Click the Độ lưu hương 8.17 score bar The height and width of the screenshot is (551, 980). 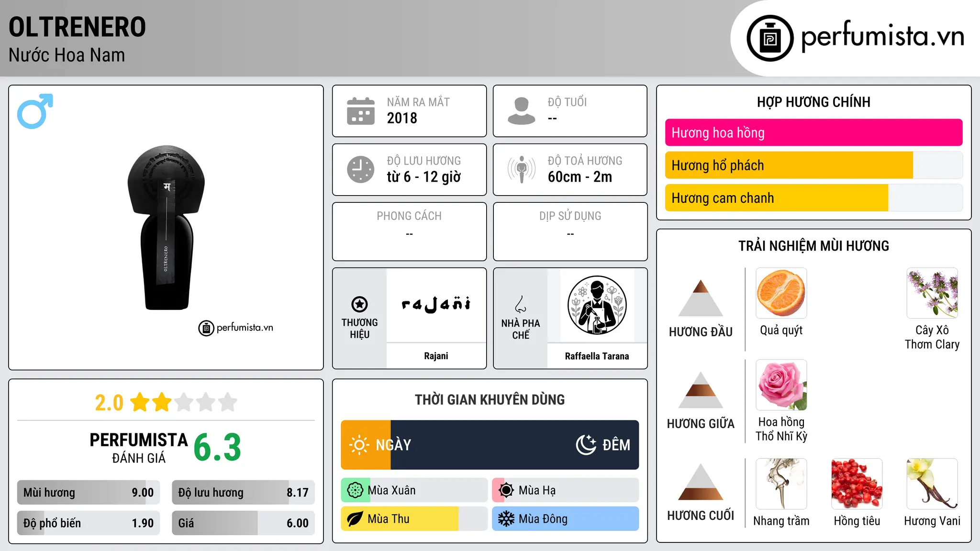pos(243,493)
